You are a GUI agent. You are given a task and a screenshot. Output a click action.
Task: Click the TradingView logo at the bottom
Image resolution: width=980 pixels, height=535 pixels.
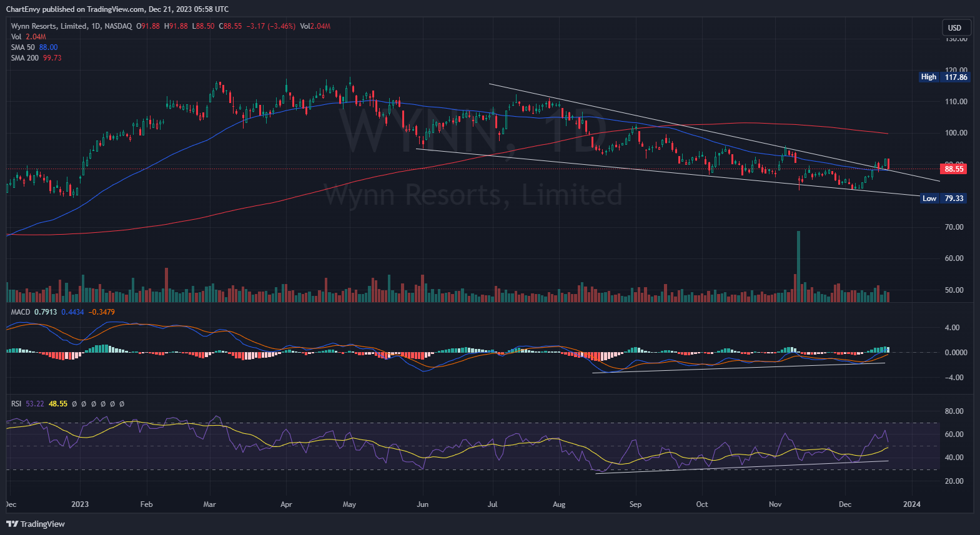pos(36,524)
